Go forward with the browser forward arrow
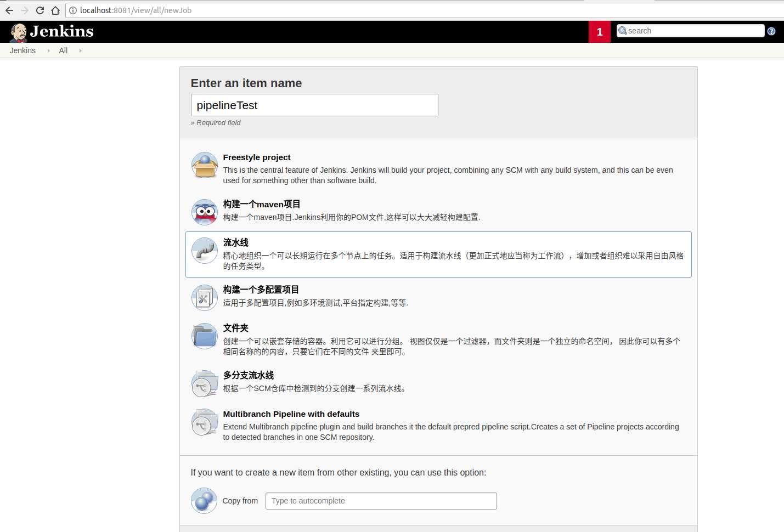The height and width of the screenshot is (532, 784). click(25, 10)
